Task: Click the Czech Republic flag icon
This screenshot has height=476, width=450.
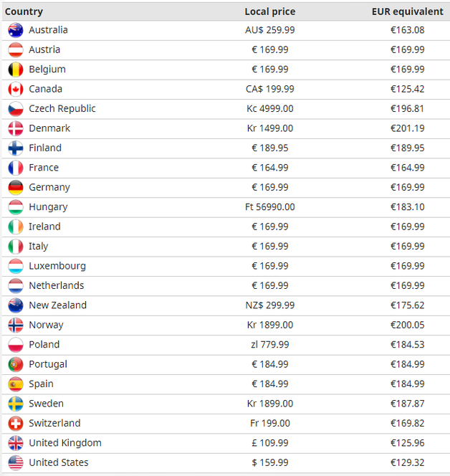Action: [x=16, y=109]
